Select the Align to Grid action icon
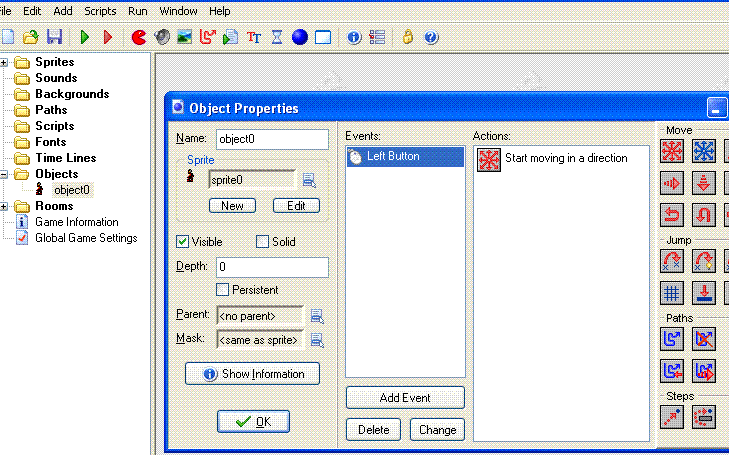Screen dimensions: 729x455 tap(672, 293)
